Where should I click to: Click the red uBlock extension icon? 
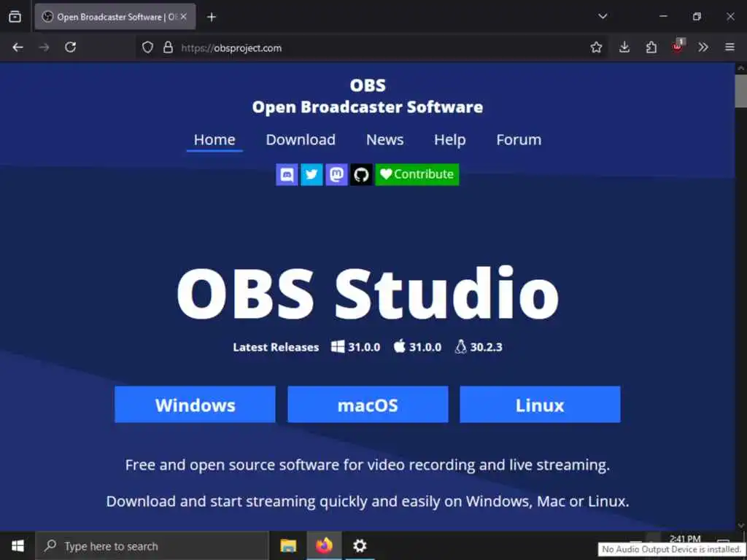point(678,46)
